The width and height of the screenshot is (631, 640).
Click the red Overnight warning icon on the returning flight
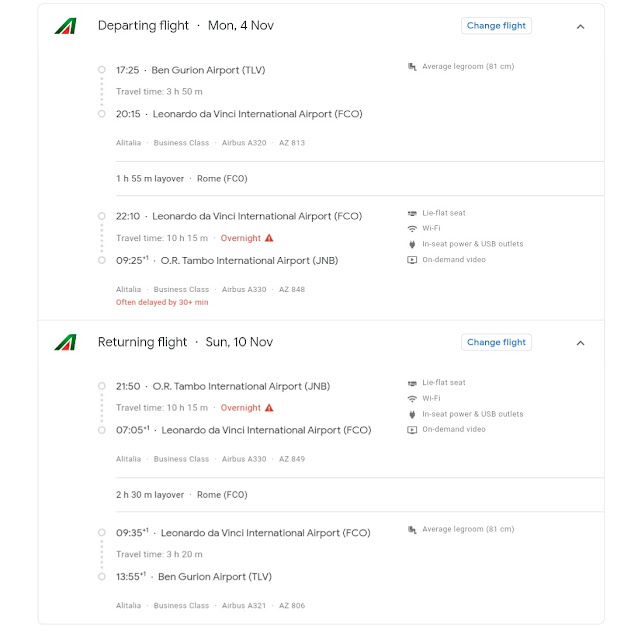[x=269, y=408]
